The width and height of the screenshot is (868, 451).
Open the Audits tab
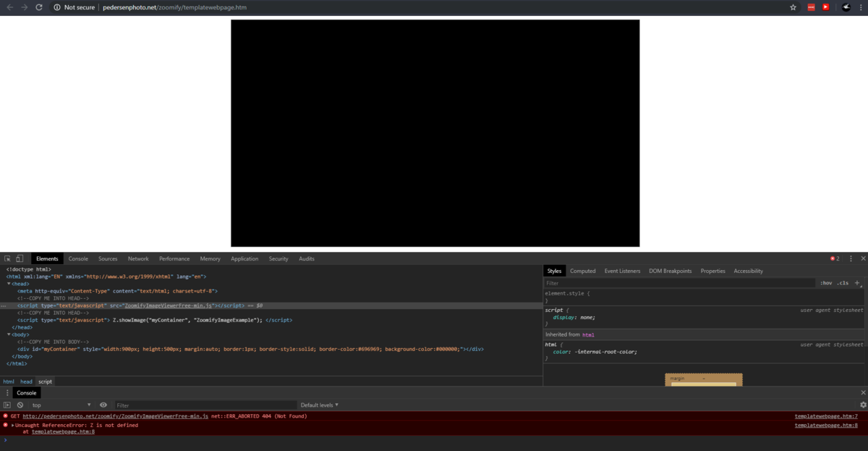[307, 258]
